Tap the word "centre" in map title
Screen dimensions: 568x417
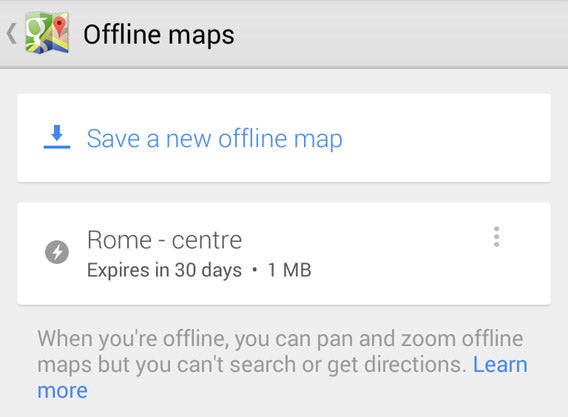(x=206, y=241)
